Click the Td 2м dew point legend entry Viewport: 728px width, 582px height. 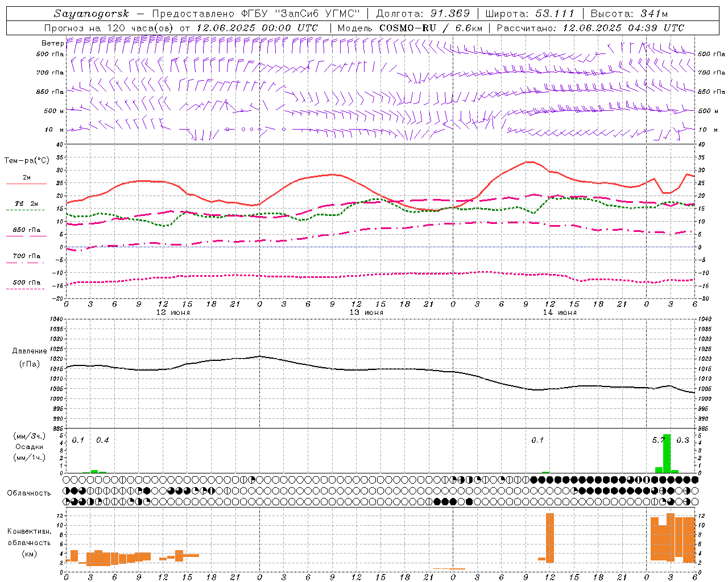pos(27,203)
